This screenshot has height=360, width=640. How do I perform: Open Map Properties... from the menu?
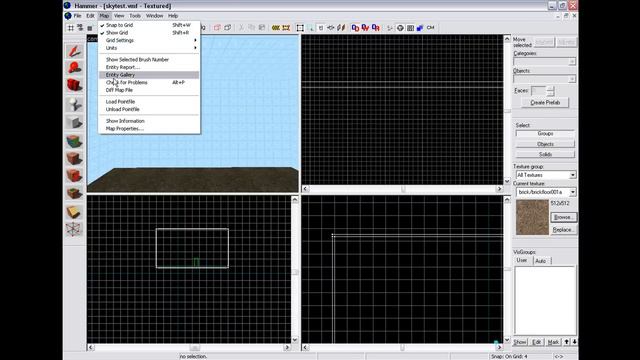tap(149, 129)
